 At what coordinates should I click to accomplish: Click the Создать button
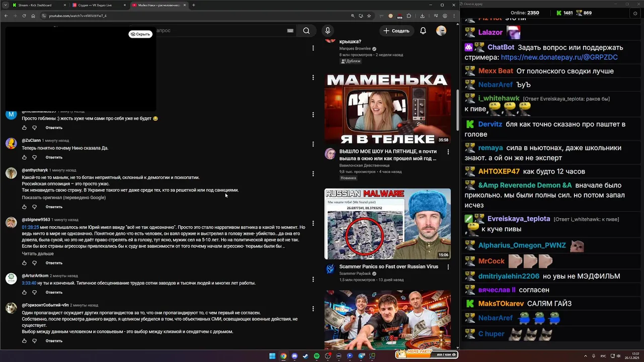point(396,31)
